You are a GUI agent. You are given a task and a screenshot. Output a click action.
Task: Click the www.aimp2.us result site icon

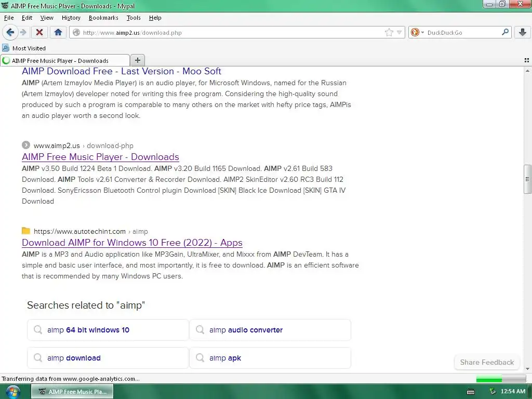point(26,145)
